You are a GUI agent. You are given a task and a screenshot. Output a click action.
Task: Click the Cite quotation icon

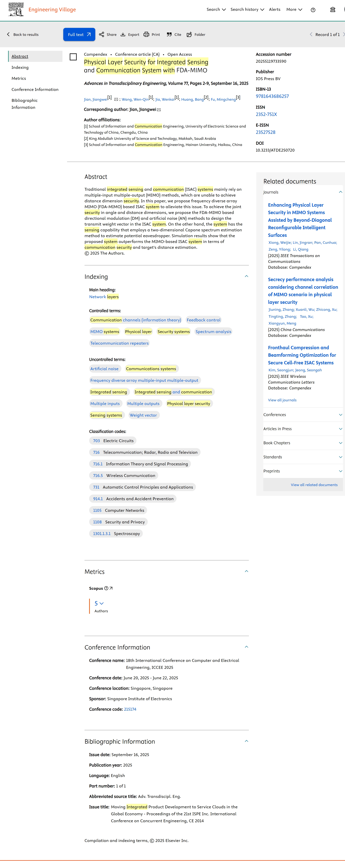coord(169,34)
